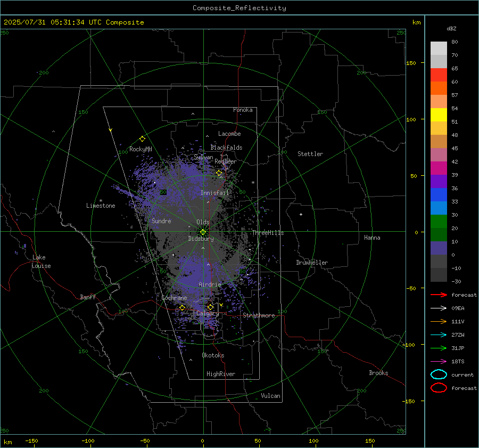The width and height of the screenshot is (479, 448).
Task: Click the Limestone label
Action: 101,206
